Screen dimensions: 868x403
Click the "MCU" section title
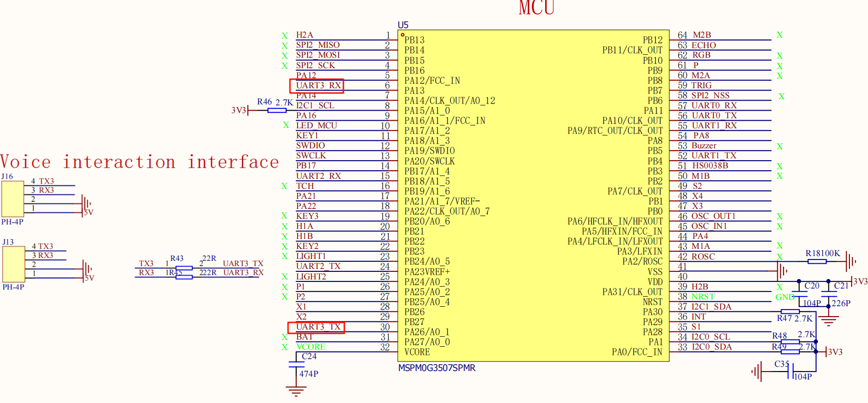pyautogui.click(x=537, y=8)
